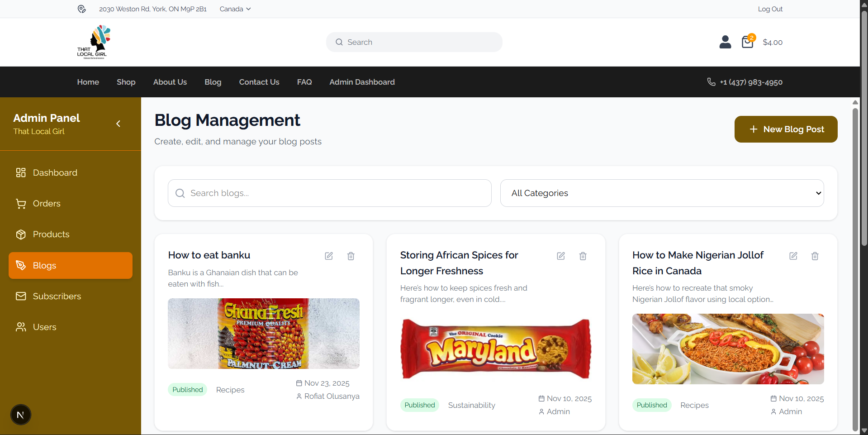Select Admin Dashboard in the top navigation

click(x=362, y=82)
